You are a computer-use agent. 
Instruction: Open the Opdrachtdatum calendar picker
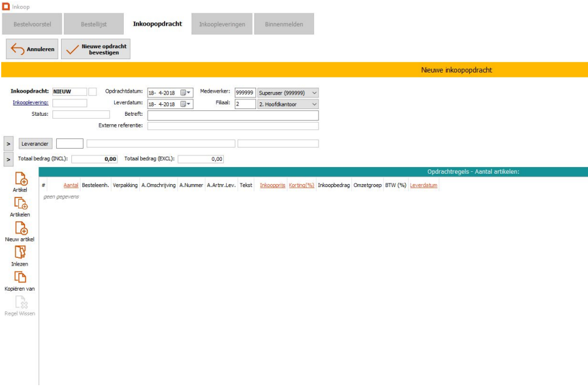[185, 93]
